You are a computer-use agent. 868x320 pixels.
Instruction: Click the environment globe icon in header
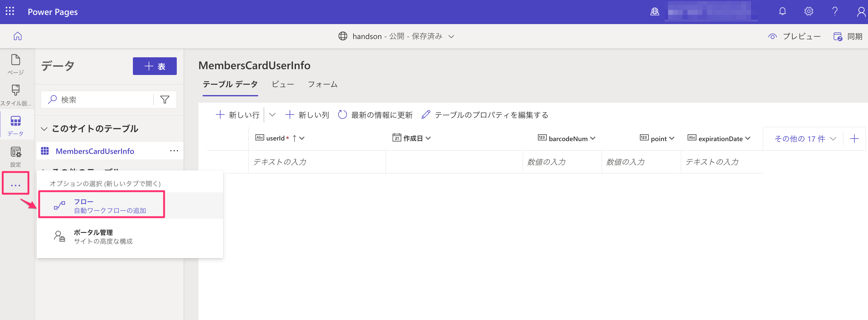tap(654, 12)
